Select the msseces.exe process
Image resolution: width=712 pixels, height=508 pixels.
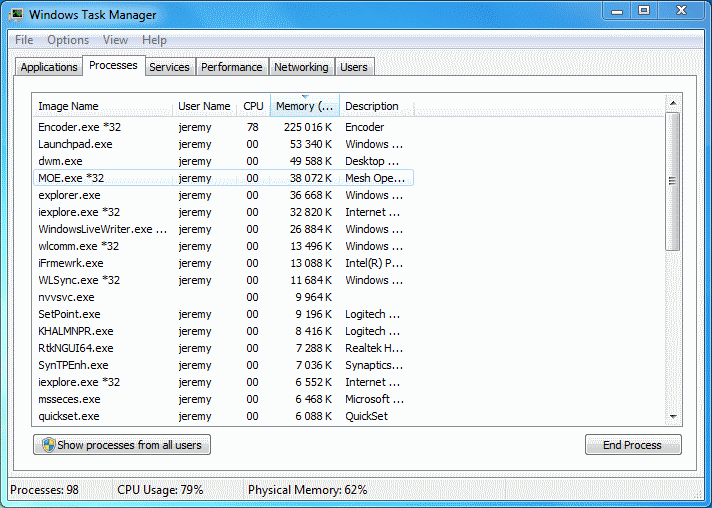[223, 399]
